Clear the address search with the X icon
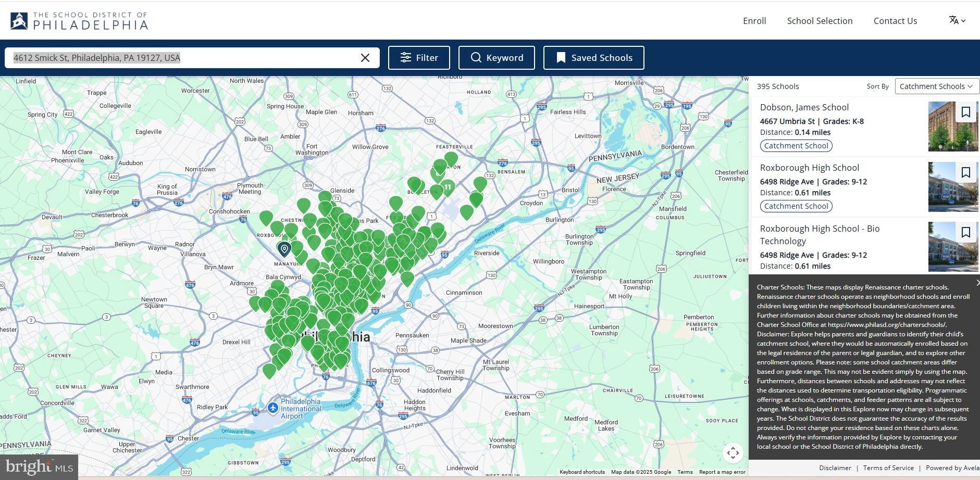This screenshot has width=980, height=480. click(x=365, y=58)
